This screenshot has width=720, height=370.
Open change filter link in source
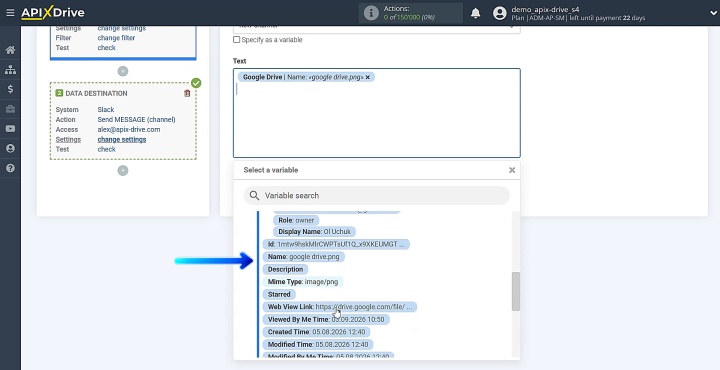pyautogui.click(x=116, y=38)
